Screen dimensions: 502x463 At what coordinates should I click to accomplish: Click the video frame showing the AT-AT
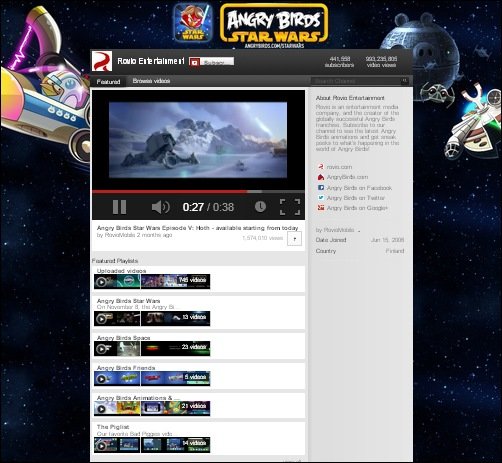[198, 140]
